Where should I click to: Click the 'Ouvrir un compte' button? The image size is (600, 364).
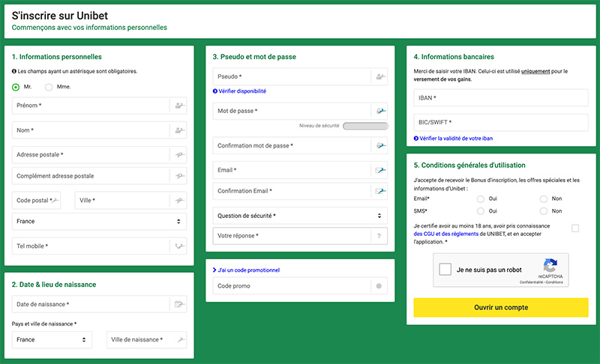tap(501, 308)
